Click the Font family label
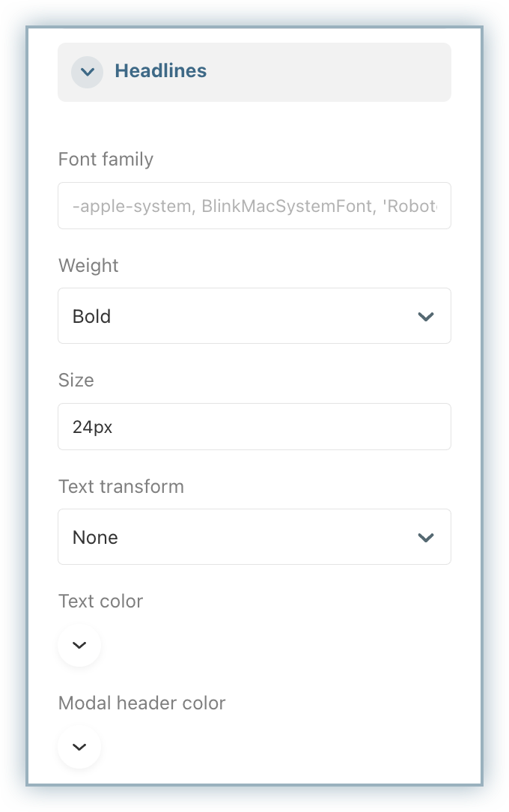Screen dimensions: 509x812 pyautogui.click(x=106, y=159)
